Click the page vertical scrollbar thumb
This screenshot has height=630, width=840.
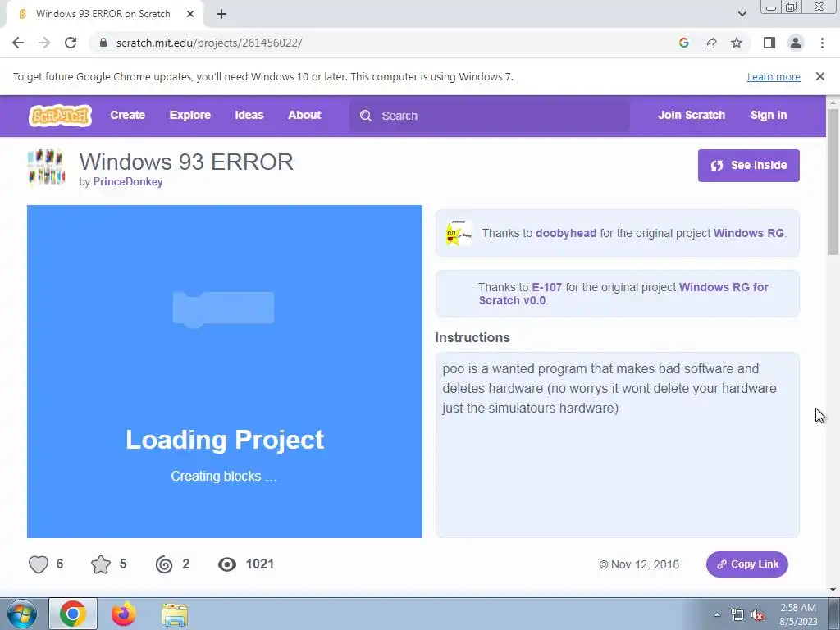833,182
